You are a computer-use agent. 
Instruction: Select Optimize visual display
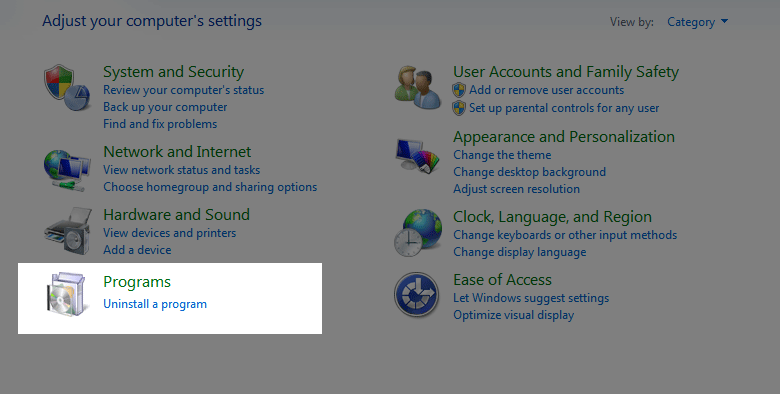pos(513,315)
